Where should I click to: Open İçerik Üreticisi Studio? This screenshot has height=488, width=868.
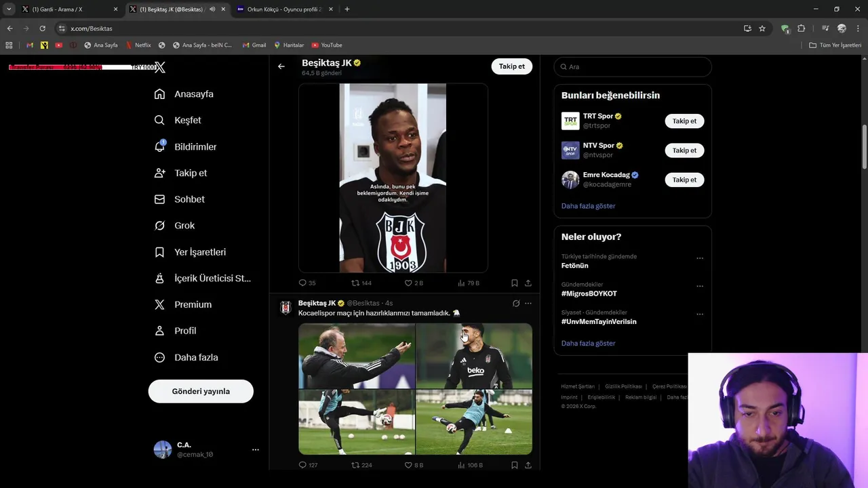pos(203,279)
